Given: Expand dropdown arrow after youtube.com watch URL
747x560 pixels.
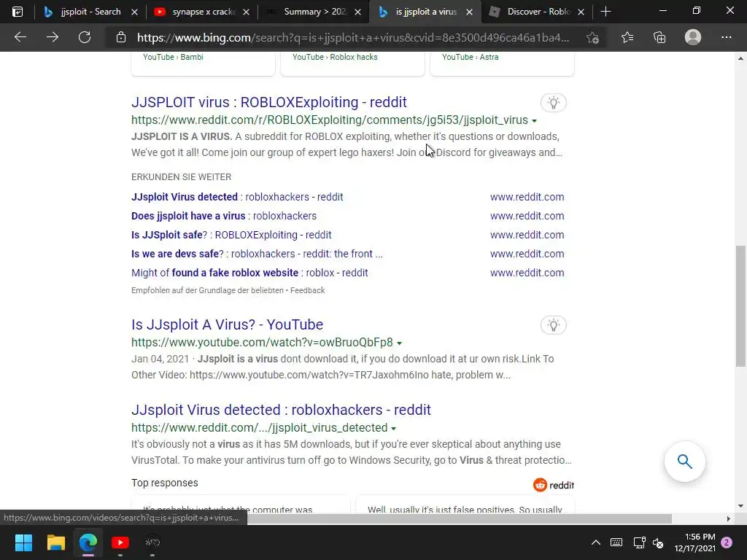Looking at the screenshot, I should coord(399,343).
